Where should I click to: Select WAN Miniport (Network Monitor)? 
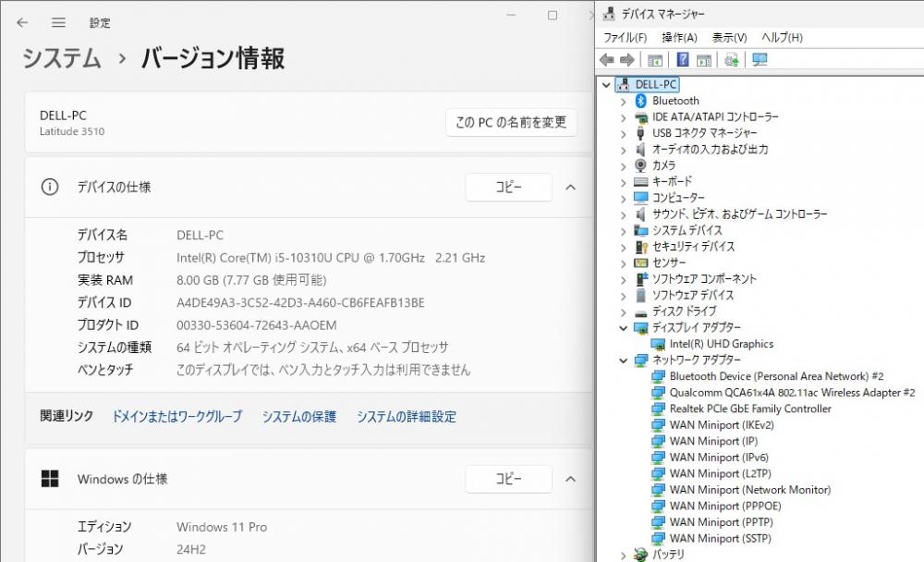tap(750, 490)
